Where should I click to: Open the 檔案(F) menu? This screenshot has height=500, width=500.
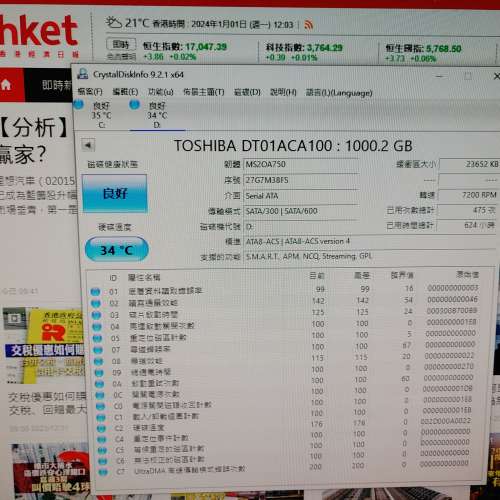click(x=90, y=91)
